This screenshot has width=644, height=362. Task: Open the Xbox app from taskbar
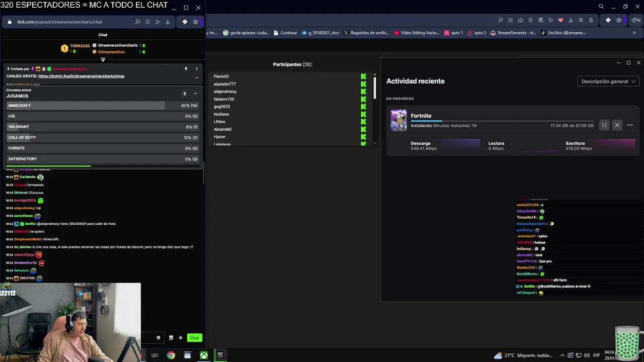pyautogui.click(x=204, y=355)
